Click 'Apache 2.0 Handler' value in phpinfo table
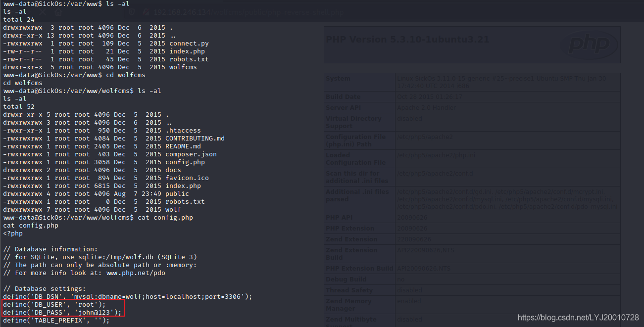Screen dimensions: 644x327 pyautogui.click(x=426, y=107)
